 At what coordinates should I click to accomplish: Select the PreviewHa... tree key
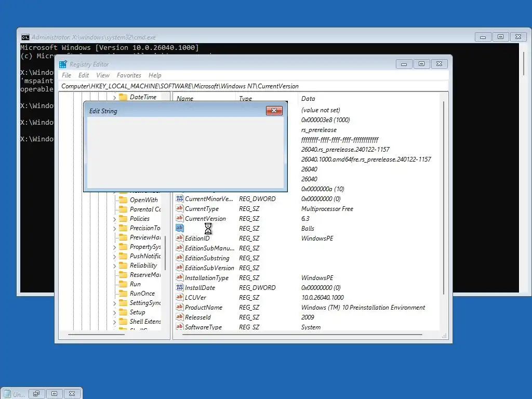(145, 237)
